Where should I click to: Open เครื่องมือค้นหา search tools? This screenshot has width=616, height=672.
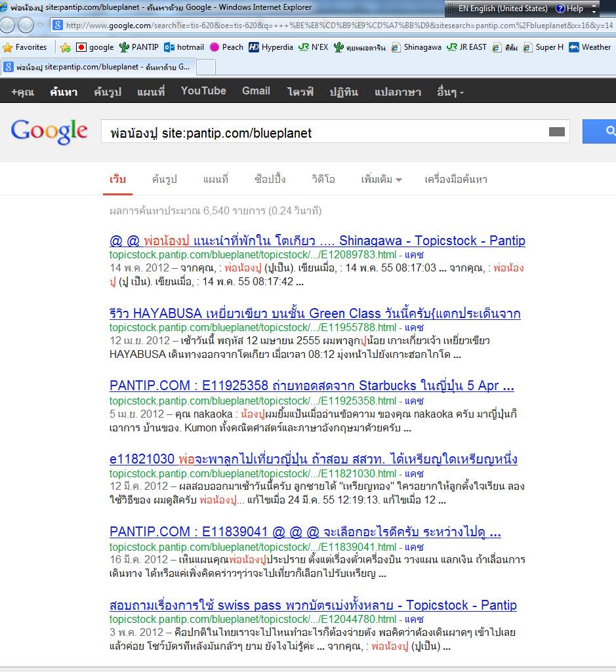455,179
